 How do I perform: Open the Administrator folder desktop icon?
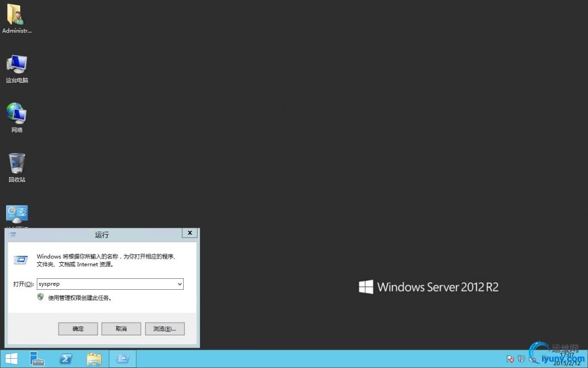coord(17,19)
